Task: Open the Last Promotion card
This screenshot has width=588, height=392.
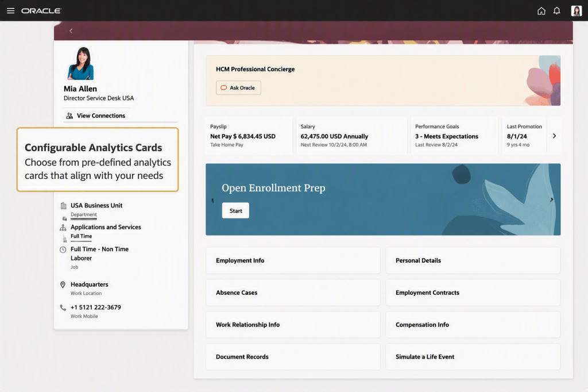Action: [524, 136]
